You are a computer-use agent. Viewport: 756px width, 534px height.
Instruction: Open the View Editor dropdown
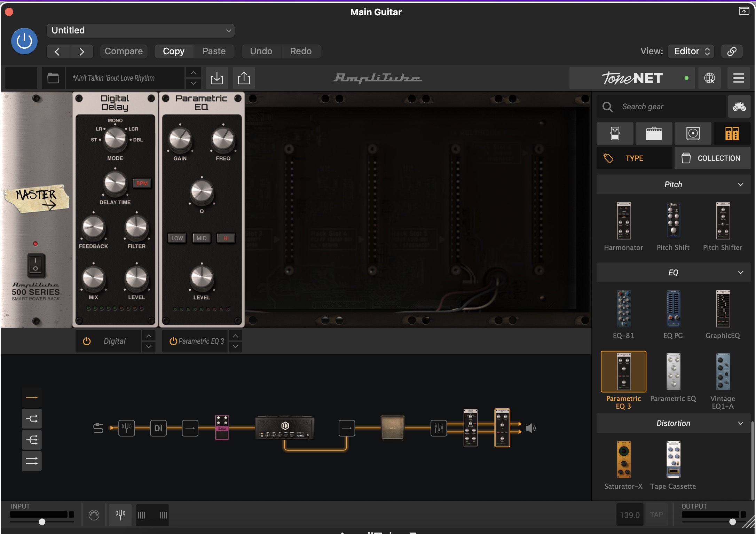[x=691, y=52]
